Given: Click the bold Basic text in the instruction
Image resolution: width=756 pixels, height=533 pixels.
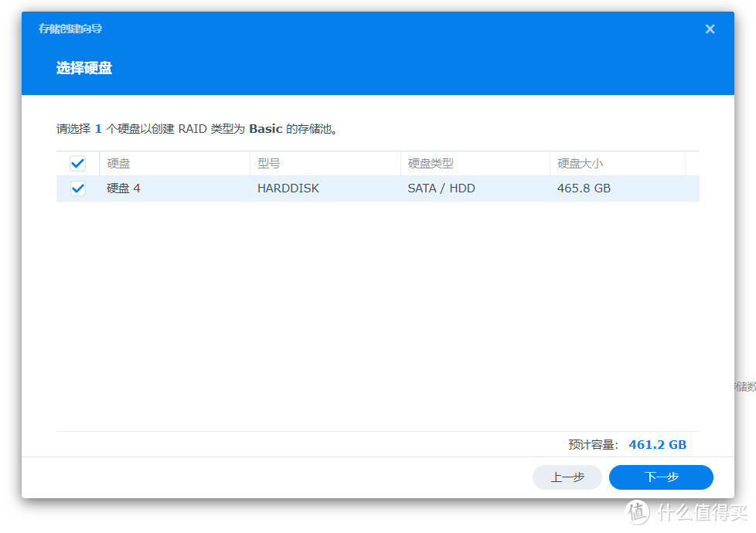Looking at the screenshot, I should point(265,129).
